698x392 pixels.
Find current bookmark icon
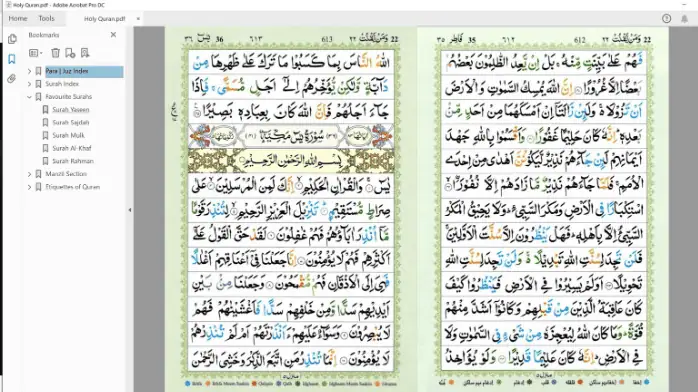click(x=85, y=53)
